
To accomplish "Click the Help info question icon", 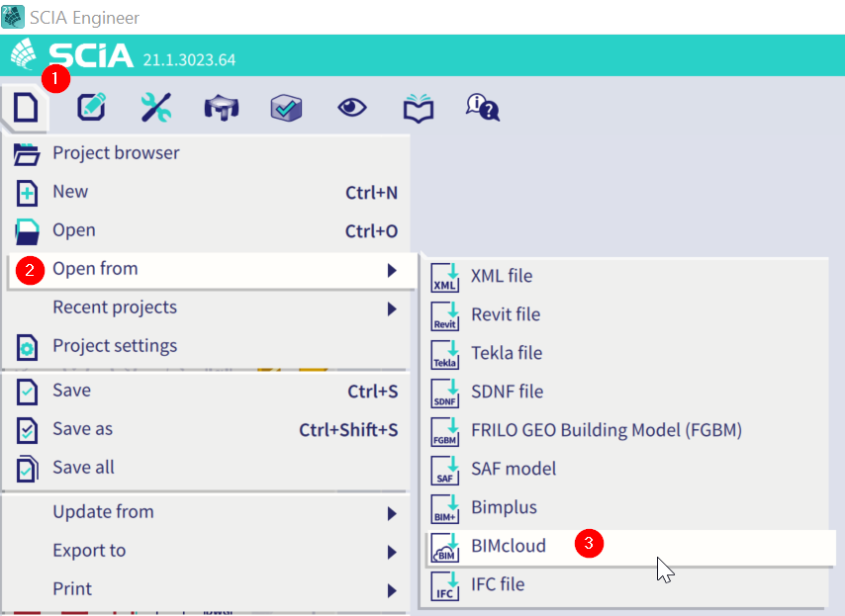I will [x=482, y=107].
